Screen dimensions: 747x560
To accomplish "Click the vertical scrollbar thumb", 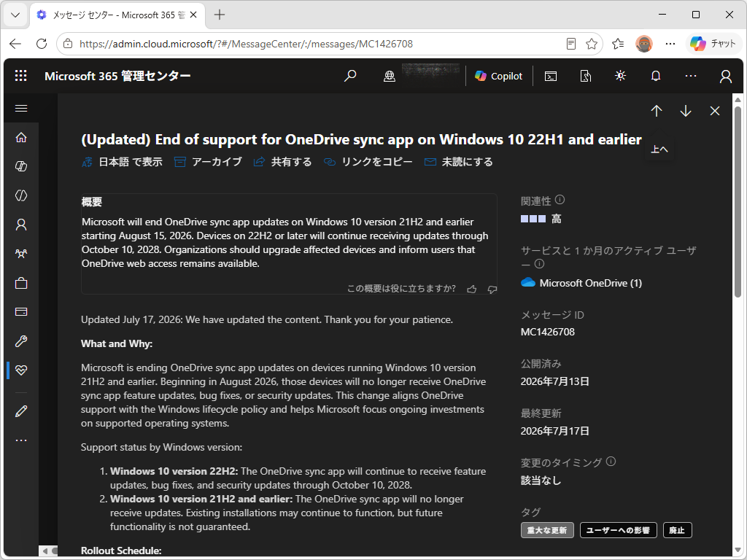I will click(x=738, y=202).
